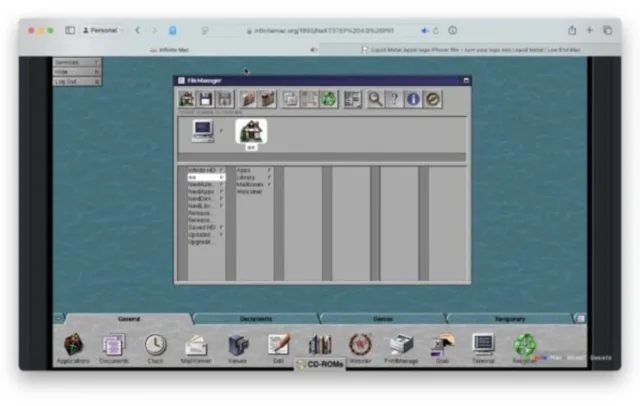Switch to the Games dock tab

(383, 319)
